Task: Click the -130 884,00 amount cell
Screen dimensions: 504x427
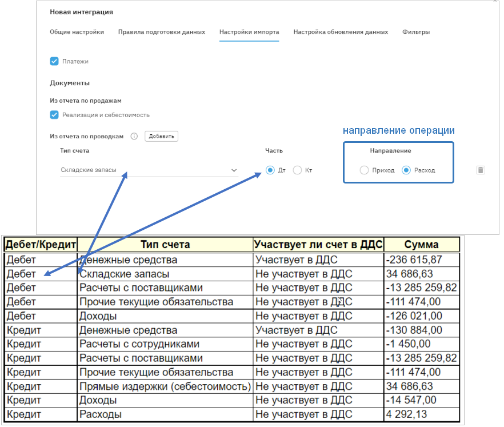Action: (421, 330)
